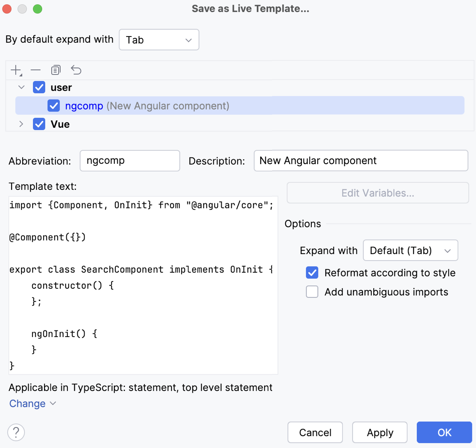Image resolution: width=476 pixels, height=448 pixels.
Task: Click in the Abbreviation field
Action: tap(130, 161)
